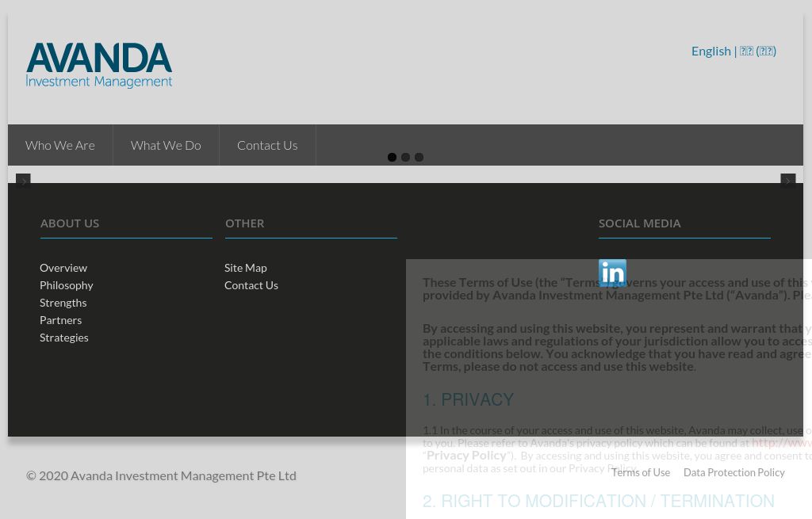This screenshot has width=812, height=519.
Task: Open the Partners page
Action: (60, 319)
